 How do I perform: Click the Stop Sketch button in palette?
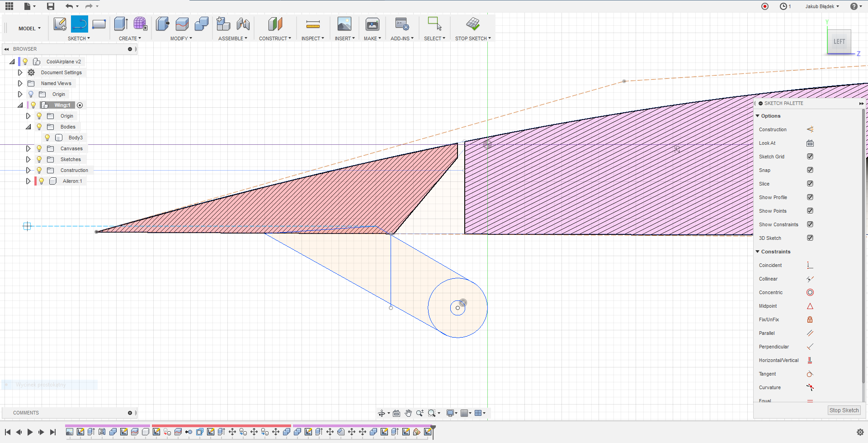(x=844, y=410)
